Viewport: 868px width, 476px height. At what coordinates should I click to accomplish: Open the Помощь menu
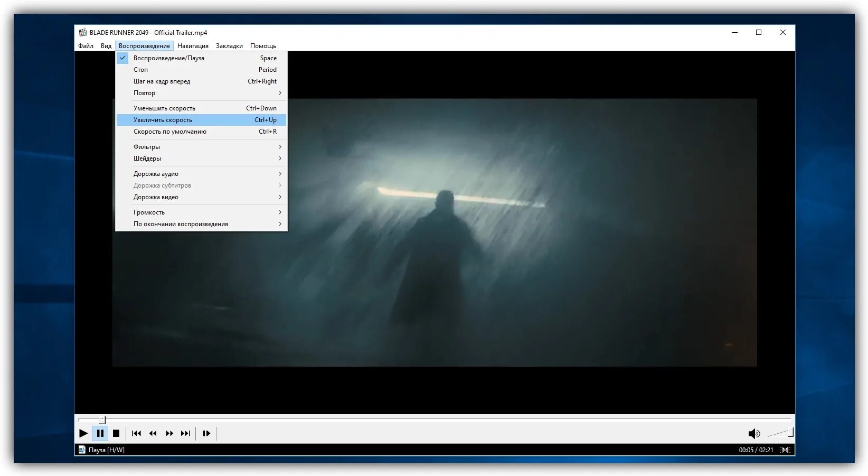pyautogui.click(x=263, y=46)
